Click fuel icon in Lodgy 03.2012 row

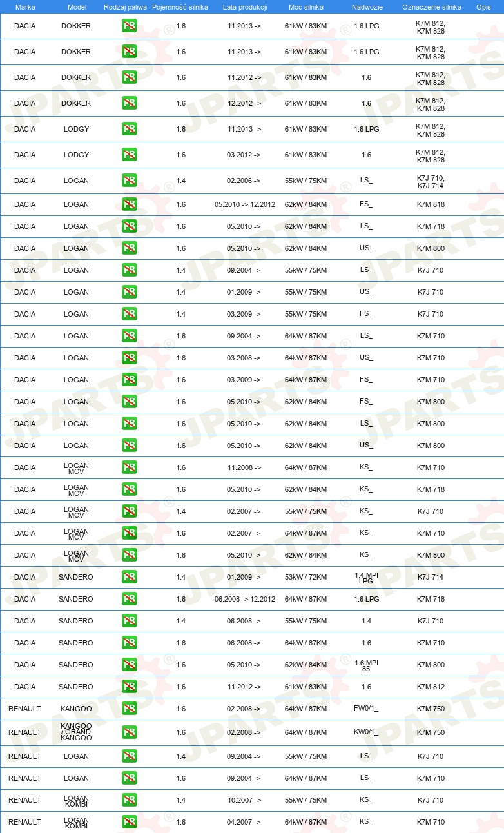(x=129, y=155)
